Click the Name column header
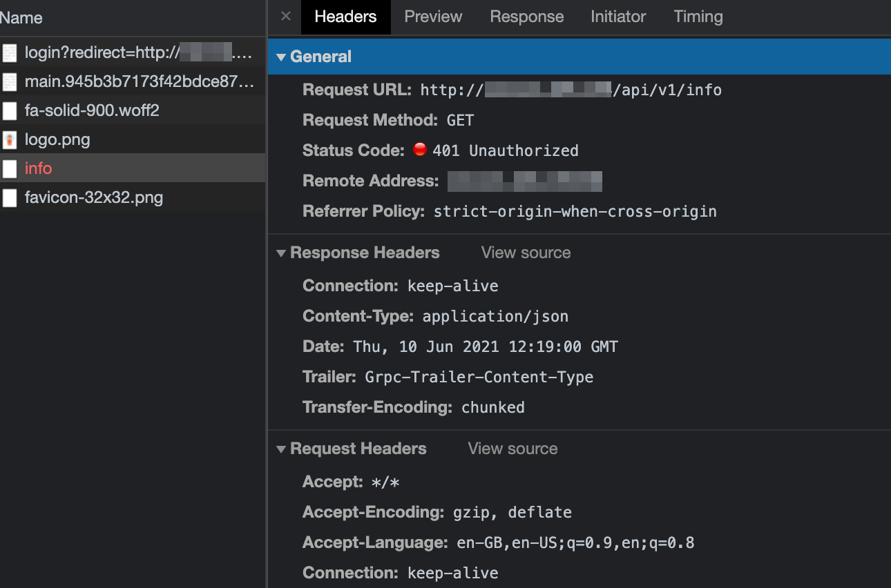The image size is (891, 588). click(x=21, y=18)
